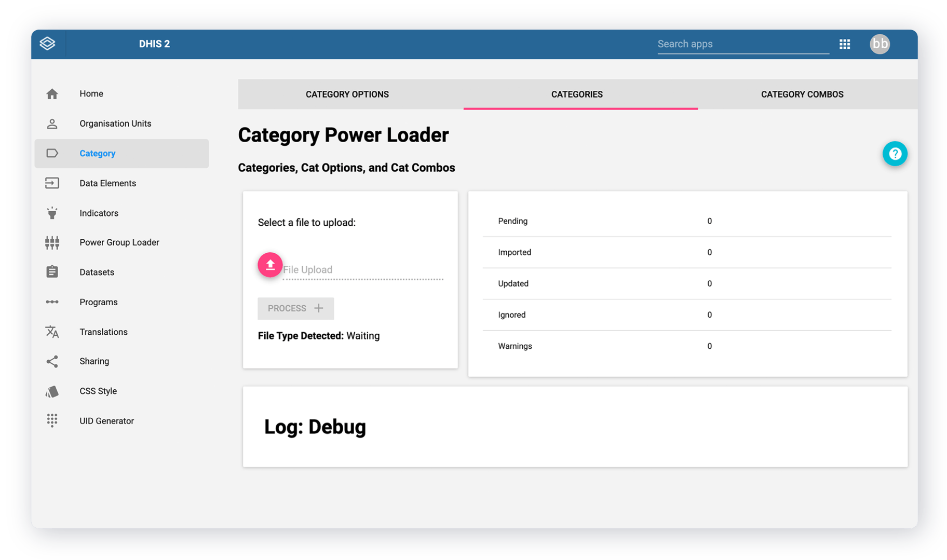Click the UID Generator grid icon

tap(52, 420)
